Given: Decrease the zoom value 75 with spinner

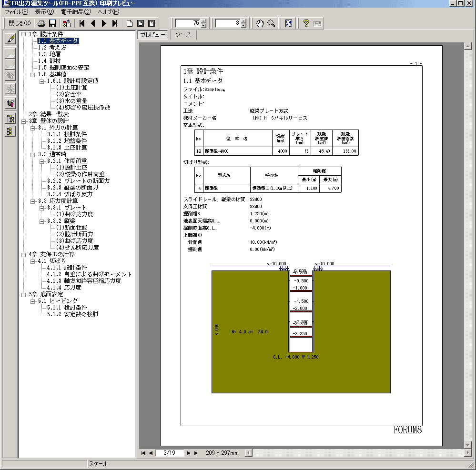Looking at the screenshot, I should [203, 26].
